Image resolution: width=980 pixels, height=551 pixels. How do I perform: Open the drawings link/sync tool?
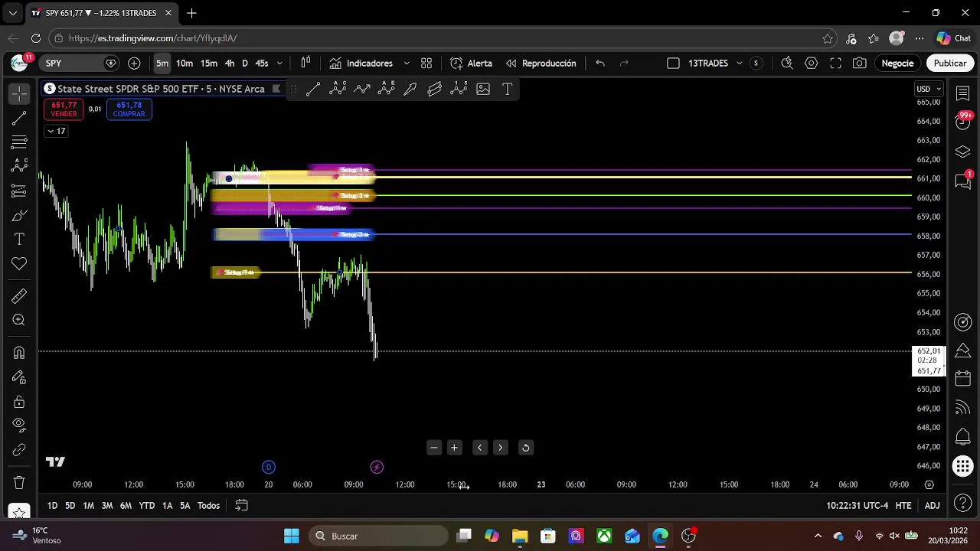tap(19, 450)
